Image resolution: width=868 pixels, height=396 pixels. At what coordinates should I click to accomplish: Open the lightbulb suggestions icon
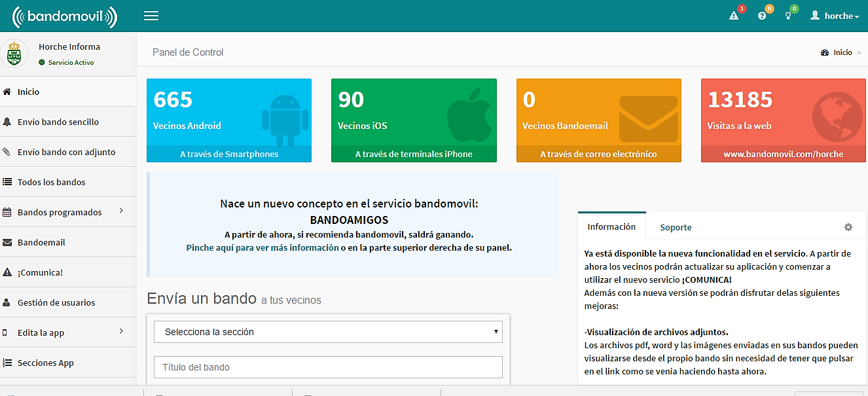[788, 16]
